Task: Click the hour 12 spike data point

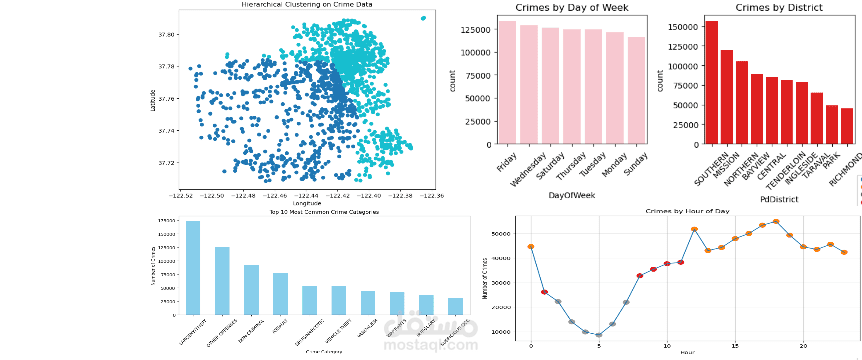Action: [694, 229]
